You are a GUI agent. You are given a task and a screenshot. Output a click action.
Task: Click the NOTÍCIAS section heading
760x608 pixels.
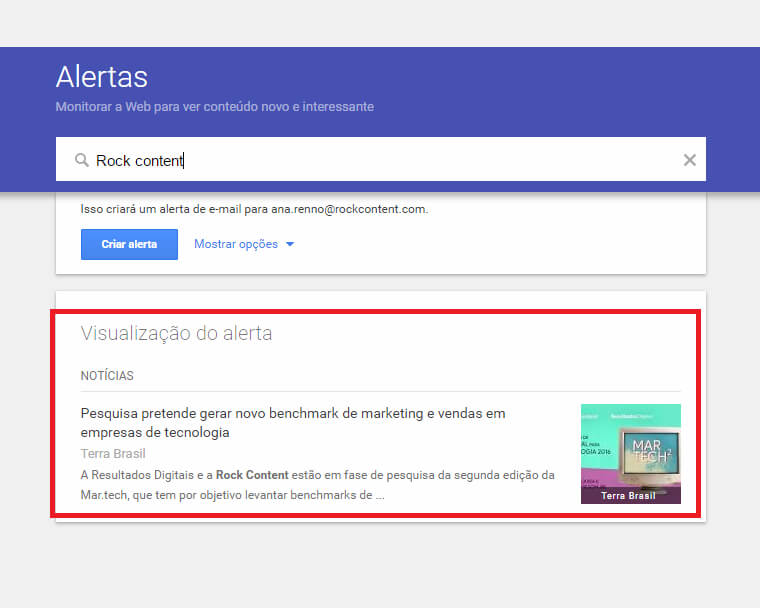(x=107, y=376)
